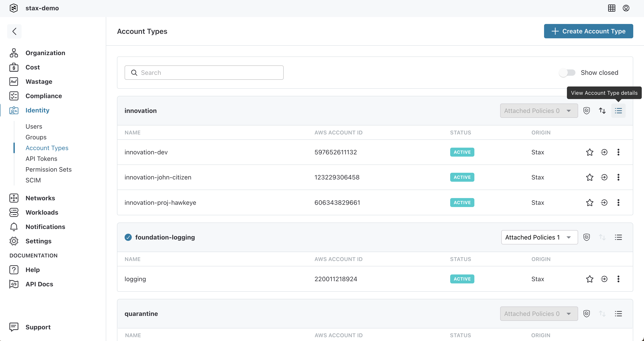Click the shield icon on innovation account type
Viewport: 644px width, 341px height.
pyautogui.click(x=586, y=110)
